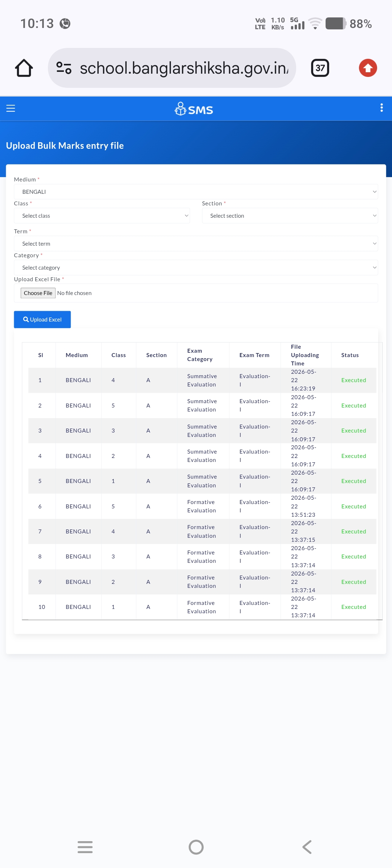Click Formative Evaluation in row 10
Screen dimensions: 392x868
click(201, 607)
